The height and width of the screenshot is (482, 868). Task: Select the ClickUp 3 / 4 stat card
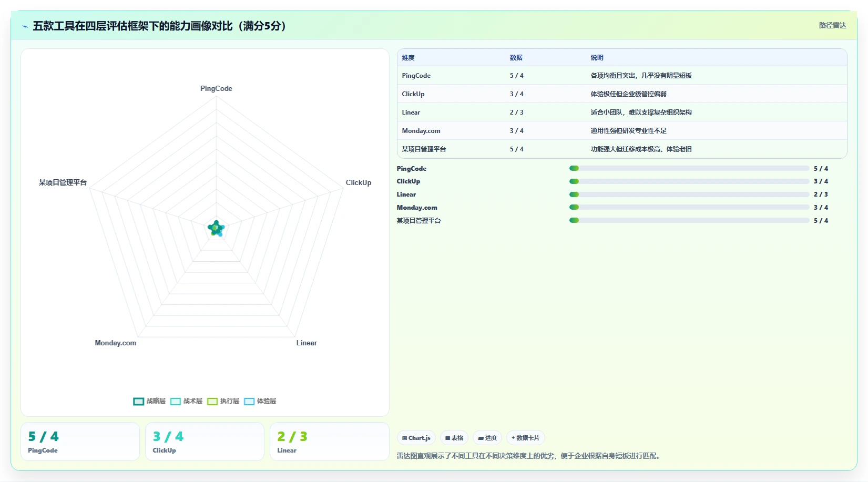tap(205, 442)
